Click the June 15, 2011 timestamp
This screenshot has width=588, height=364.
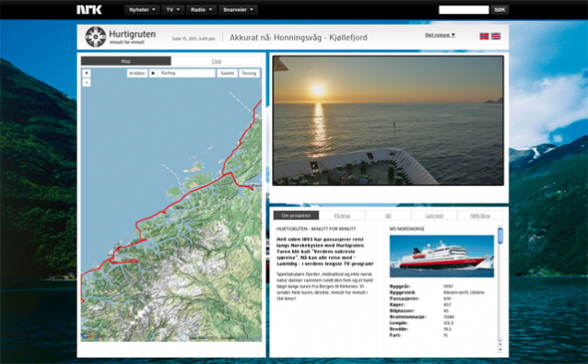tap(194, 39)
